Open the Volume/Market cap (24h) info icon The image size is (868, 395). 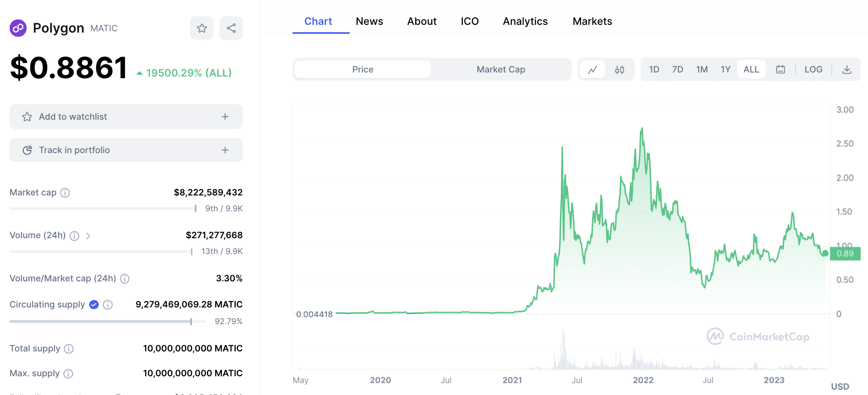pyautogui.click(x=125, y=279)
